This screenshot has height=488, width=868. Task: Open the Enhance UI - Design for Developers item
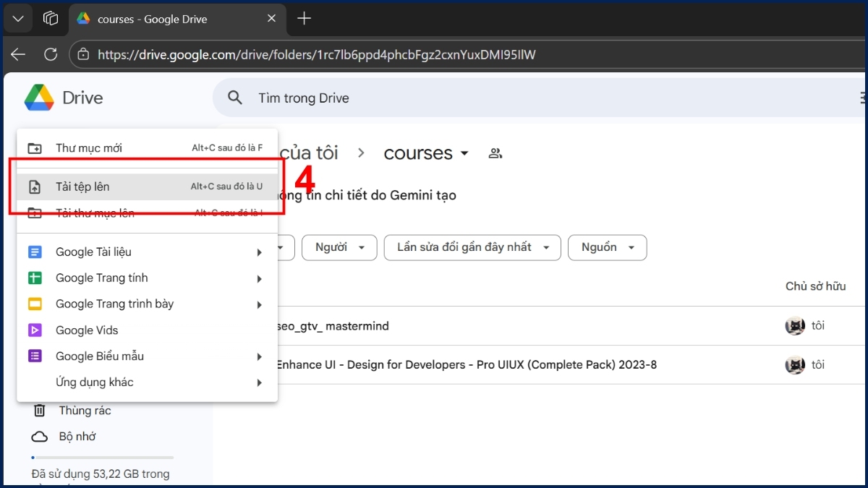pos(467,365)
